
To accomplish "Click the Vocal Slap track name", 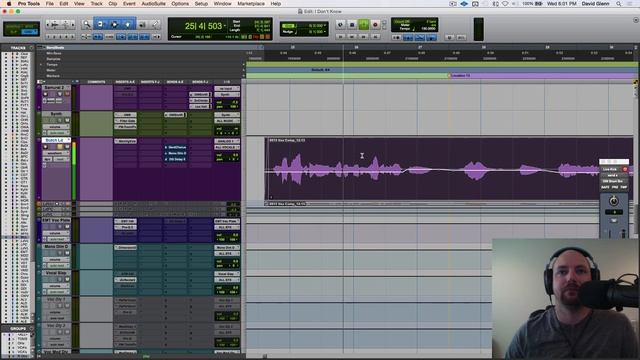I will click(x=56, y=273).
